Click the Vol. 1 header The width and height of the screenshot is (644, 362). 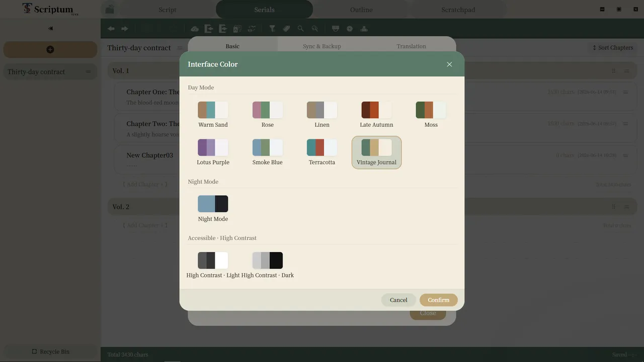(x=372, y=71)
